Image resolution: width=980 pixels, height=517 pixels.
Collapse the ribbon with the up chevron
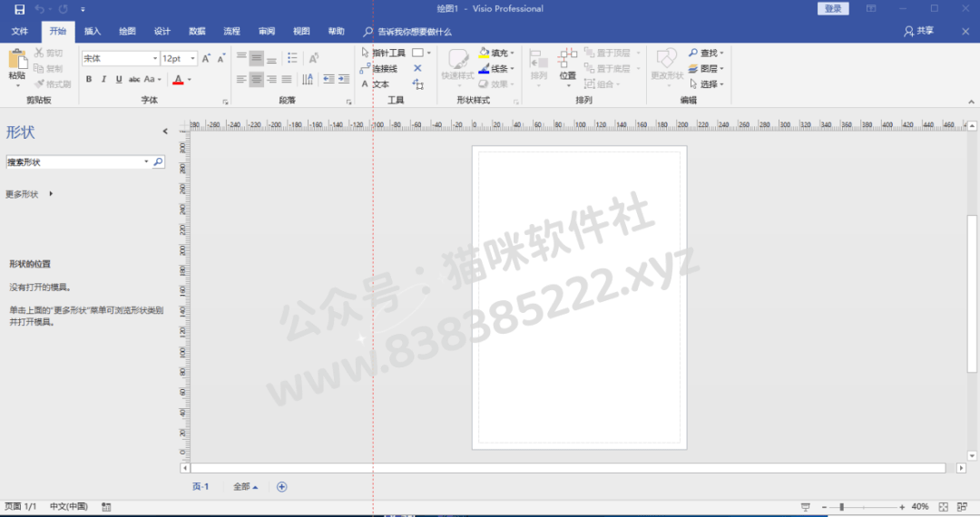[x=971, y=102]
